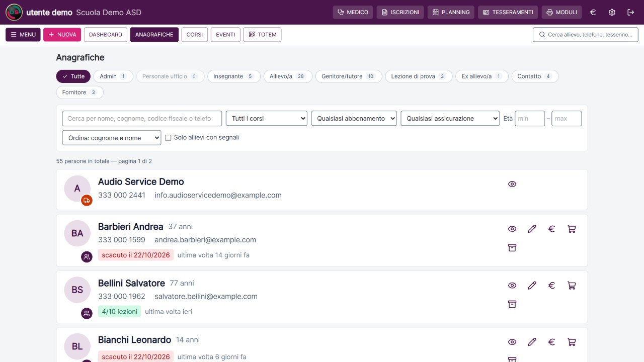Image resolution: width=644 pixels, height=362 pixels.
Task: Edit Barbieri Andrea with pencil icon
Action: click(x=532, y=229)
